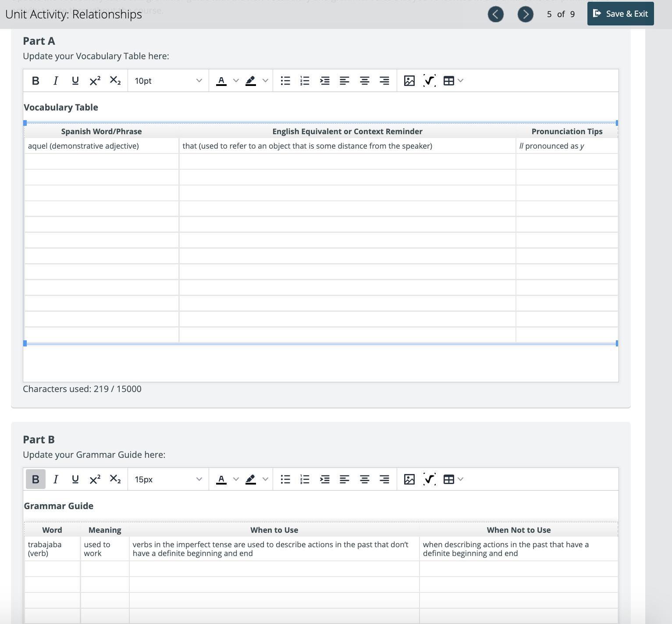
Task: Apply subscript in Part B toolbar
Action: pyautogui.click(x=115, y=479)
